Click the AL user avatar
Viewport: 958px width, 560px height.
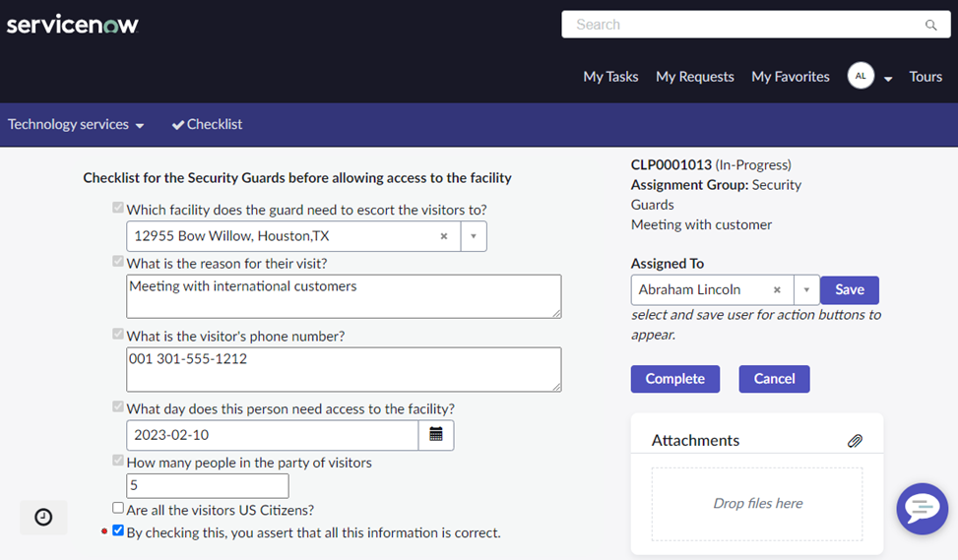(861, 77)
